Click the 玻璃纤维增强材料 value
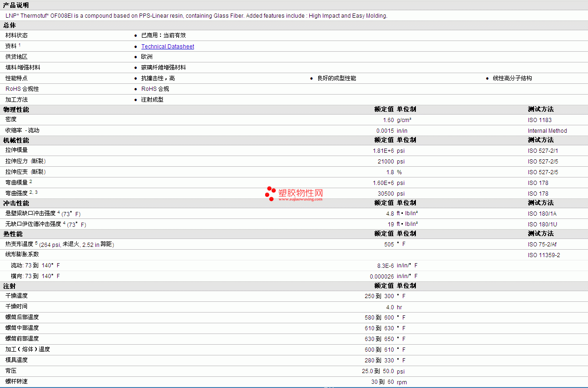This screenshot has width=588, height=388. pyautogui.click(x=164, y=68)
